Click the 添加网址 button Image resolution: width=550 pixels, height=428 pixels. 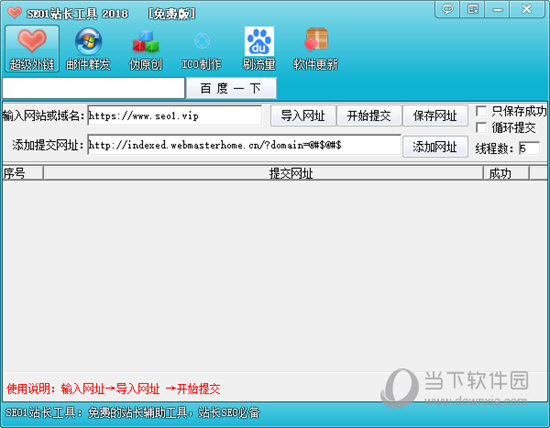pyautogui.click(x=435, y=146)
